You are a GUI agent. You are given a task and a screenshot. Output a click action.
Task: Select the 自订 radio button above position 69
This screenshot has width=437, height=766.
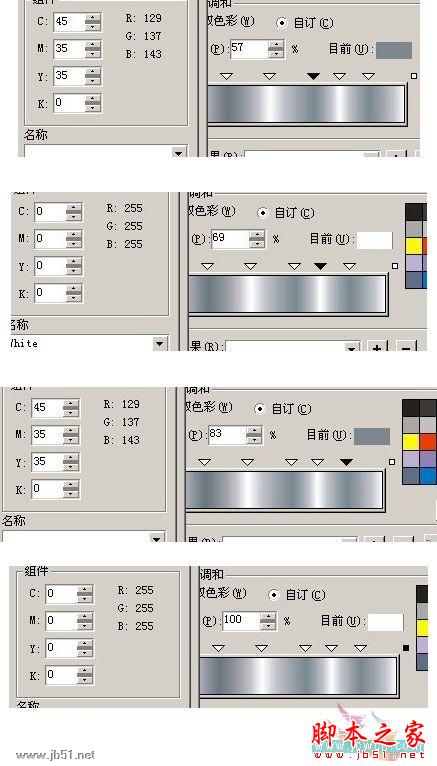pos(263,213)
